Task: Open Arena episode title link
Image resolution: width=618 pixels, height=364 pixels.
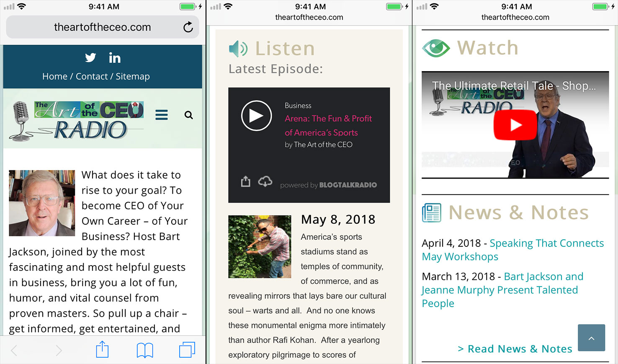Action: click(x=328, y=126)
